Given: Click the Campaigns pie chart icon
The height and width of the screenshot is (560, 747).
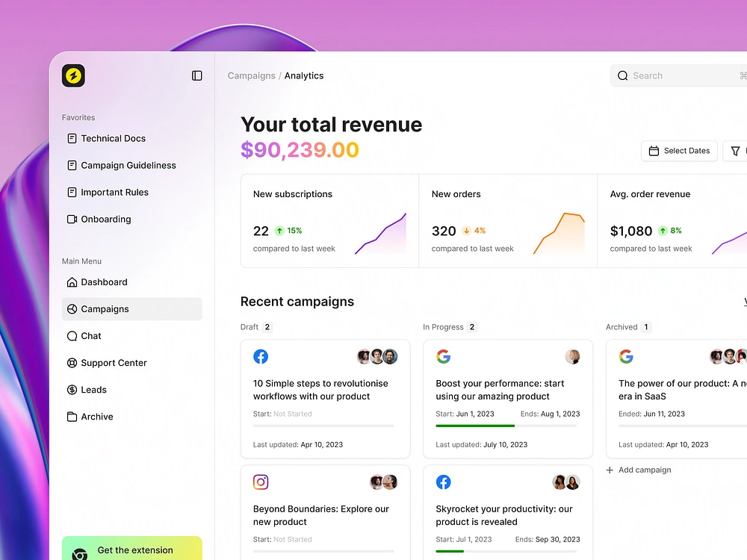Looking at the screenshot, I should click(72, 309).
